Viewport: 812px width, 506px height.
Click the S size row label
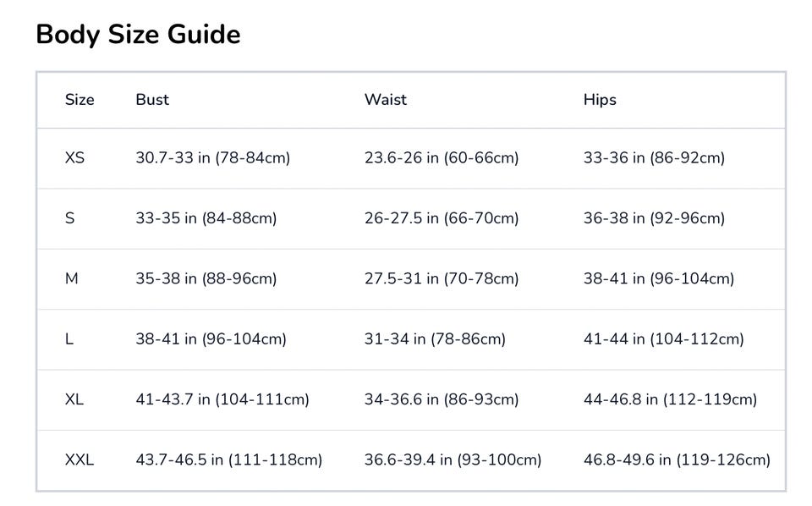(69, 218)
